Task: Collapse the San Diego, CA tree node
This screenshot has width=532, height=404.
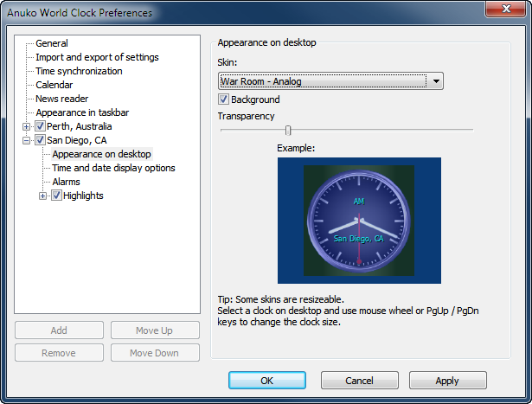Action: tap(26, 140)
